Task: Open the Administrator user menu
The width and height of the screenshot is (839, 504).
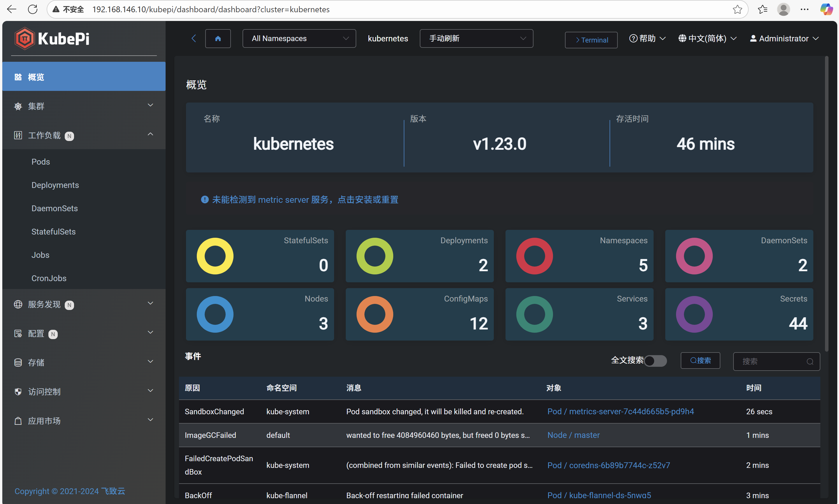Action: [x=784, y=39]
